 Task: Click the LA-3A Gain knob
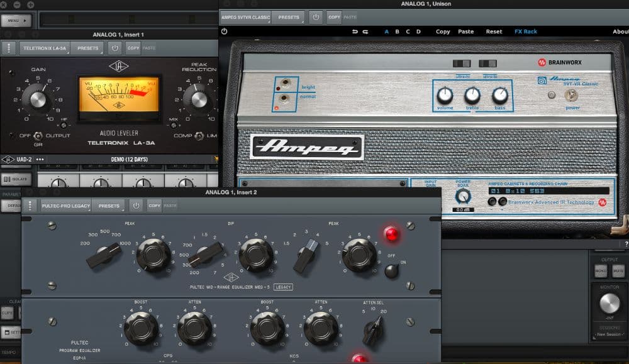click(38, 99)
